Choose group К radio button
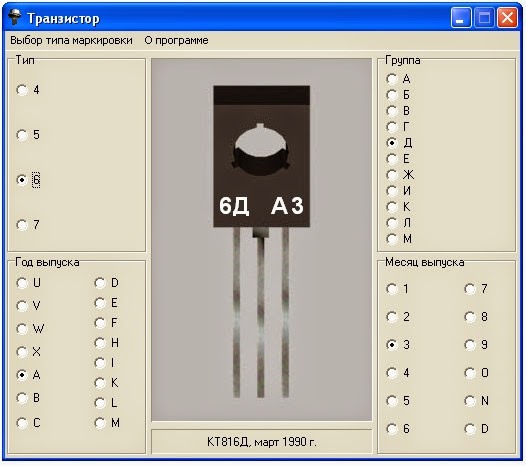526x466 pixels. coord(392,207)
